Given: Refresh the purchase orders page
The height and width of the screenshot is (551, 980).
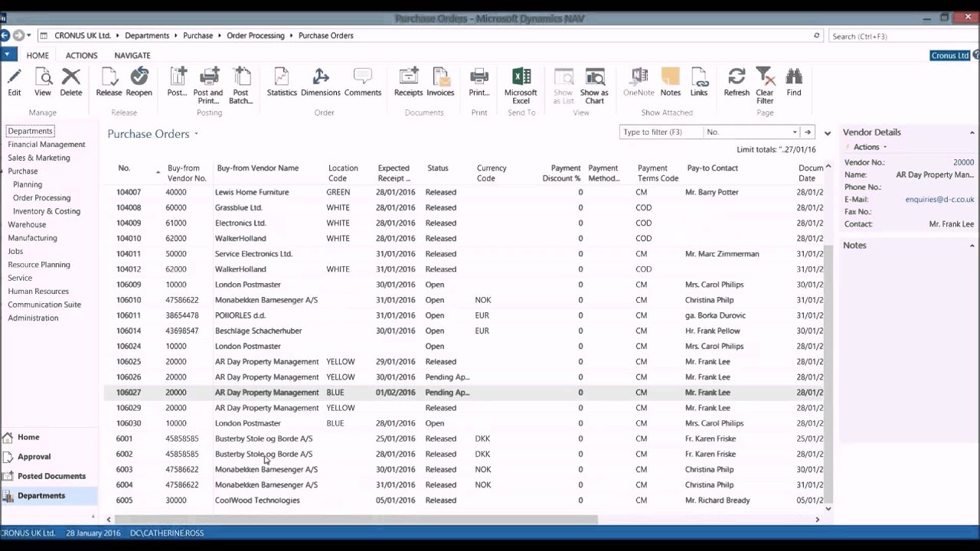Looking at the screenshot, I should click(x=737, y=82).
